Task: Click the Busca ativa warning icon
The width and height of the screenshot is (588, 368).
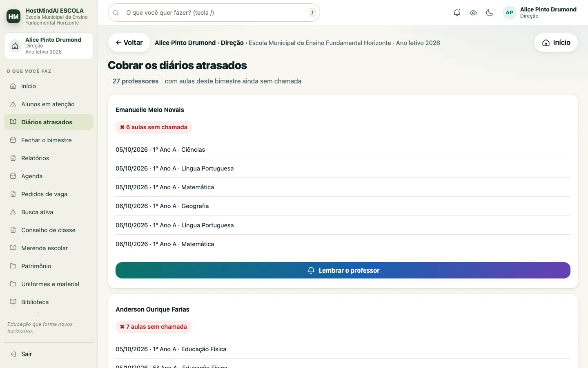Action: click(13, 212)
